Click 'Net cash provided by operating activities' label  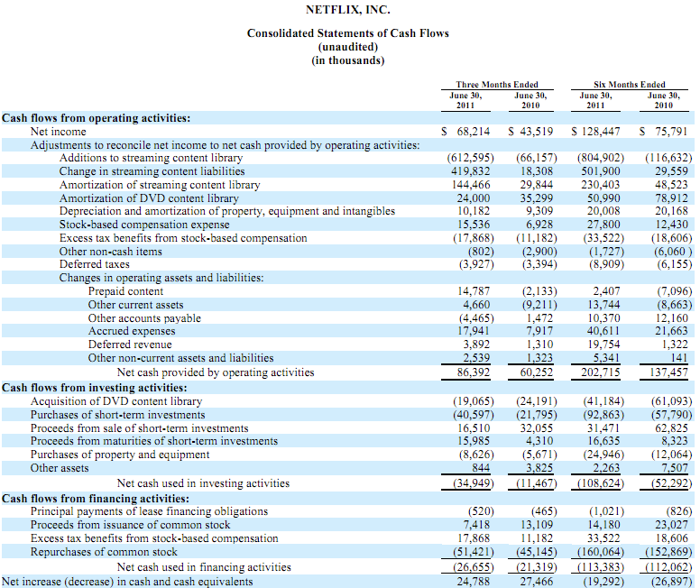point(216,372)
